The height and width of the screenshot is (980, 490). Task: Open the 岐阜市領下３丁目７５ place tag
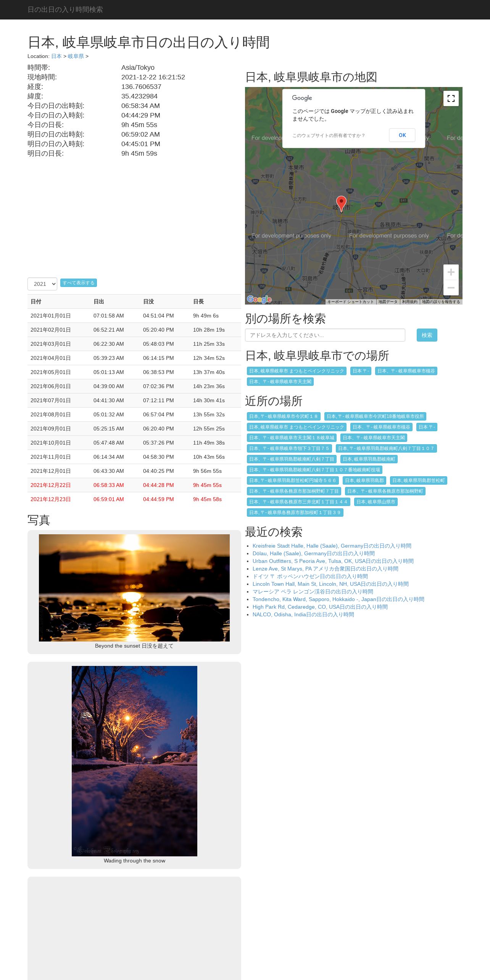(289, 448)
